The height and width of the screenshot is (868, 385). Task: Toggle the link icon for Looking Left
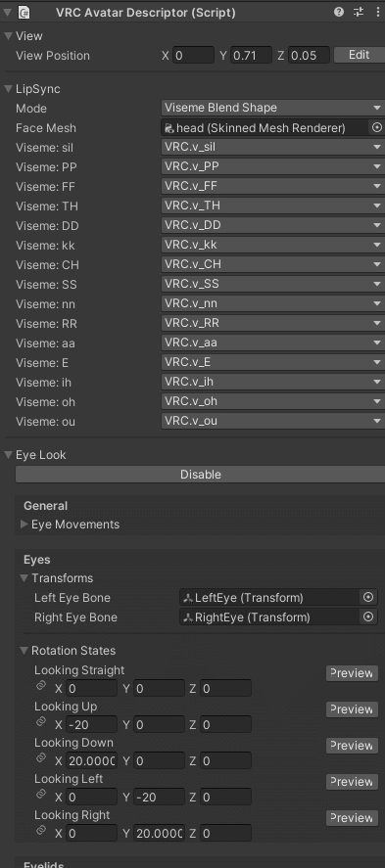[x=40, y=795]
